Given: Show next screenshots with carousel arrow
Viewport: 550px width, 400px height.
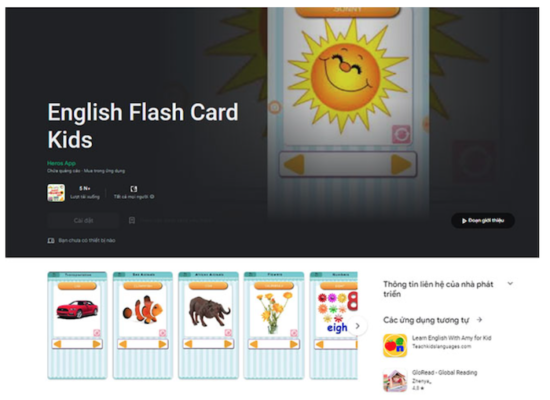Looking at the screenshot, I should click(x=357, y=326).
